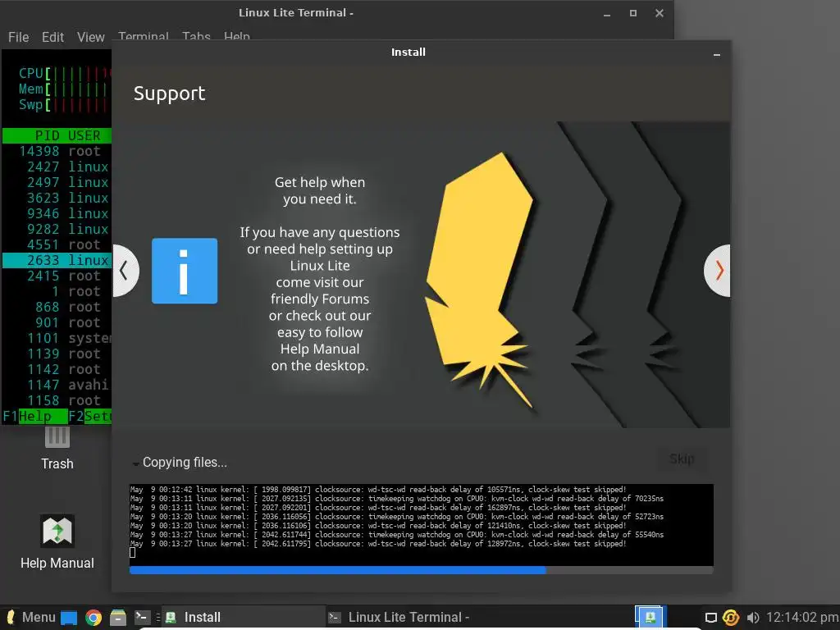Select htop process row 2497
Image resolution: width=840 pixels, height=630 pixels.
(x=57, y=182)
